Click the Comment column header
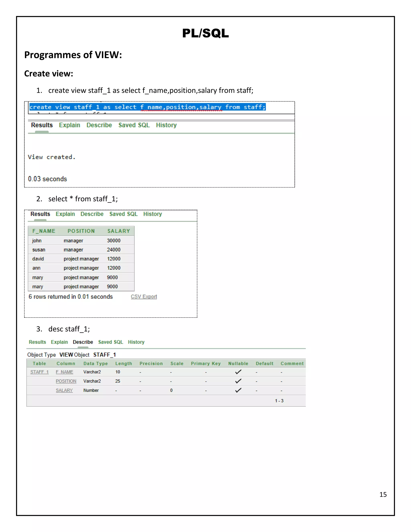This screenshot has width=411, height=532. [x=292, y=364]
